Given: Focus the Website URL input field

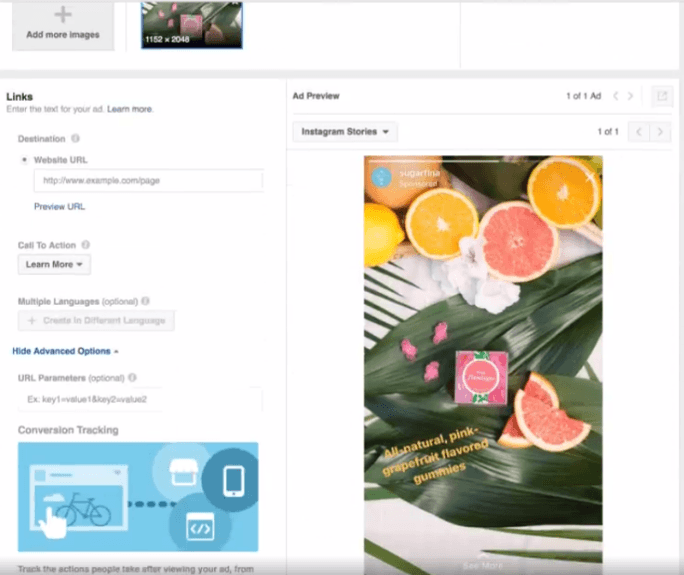Looking at the screenshot, I should pos(148,180).
